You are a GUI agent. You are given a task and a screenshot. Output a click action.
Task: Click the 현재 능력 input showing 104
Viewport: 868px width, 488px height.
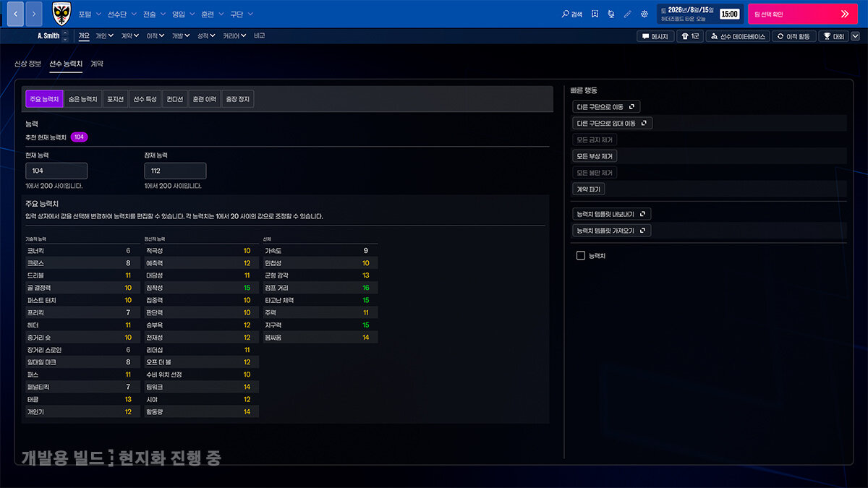56,171
